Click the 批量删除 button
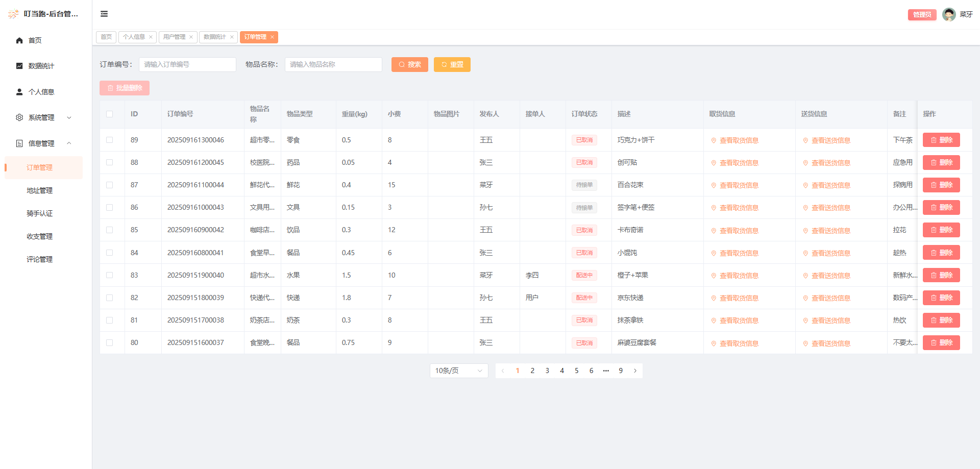 [125, 88]
